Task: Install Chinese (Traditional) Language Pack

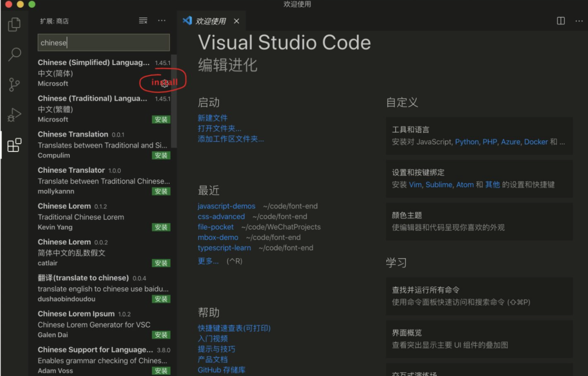Action: click(161, 119)
